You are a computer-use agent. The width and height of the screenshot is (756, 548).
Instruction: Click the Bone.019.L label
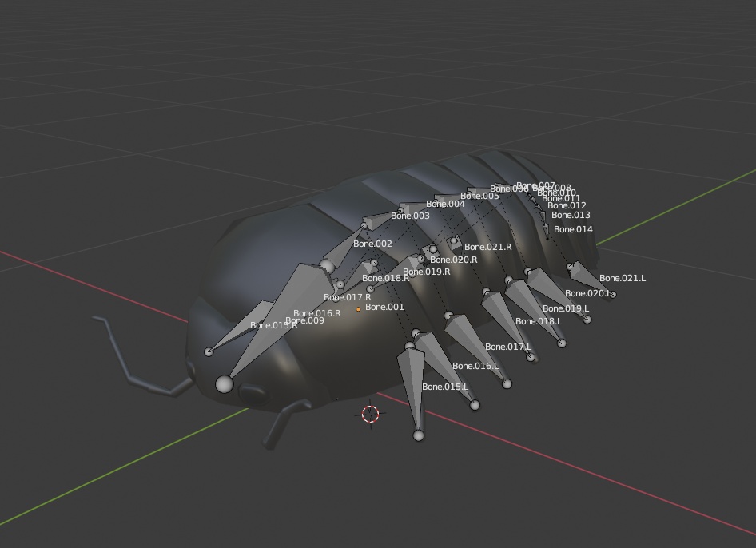[x=566, y=308]
